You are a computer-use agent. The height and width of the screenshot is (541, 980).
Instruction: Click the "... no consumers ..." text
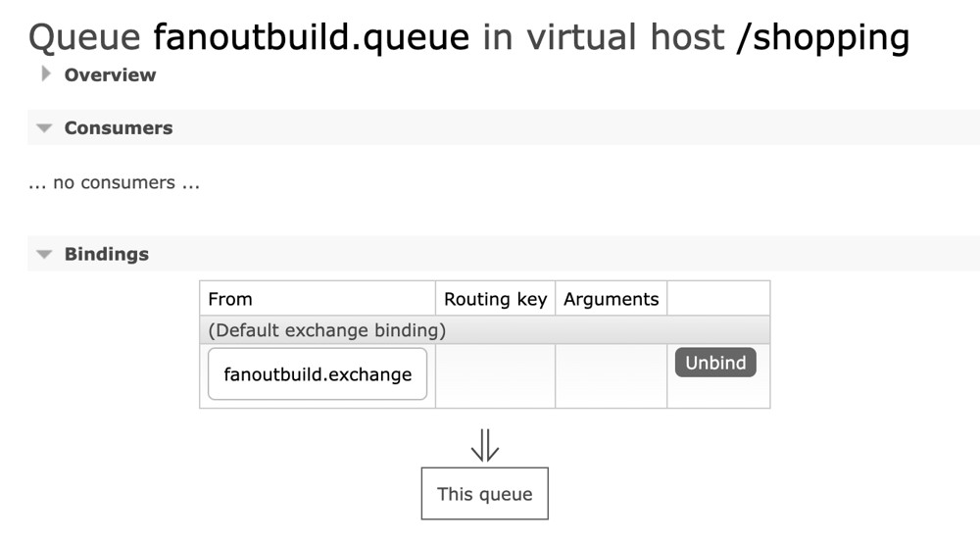115,183
